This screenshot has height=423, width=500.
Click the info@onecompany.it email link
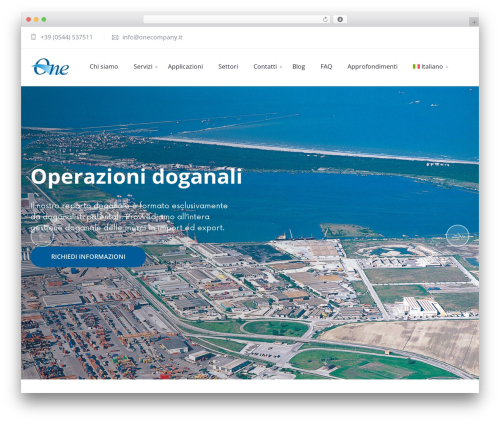coord(152,37)
